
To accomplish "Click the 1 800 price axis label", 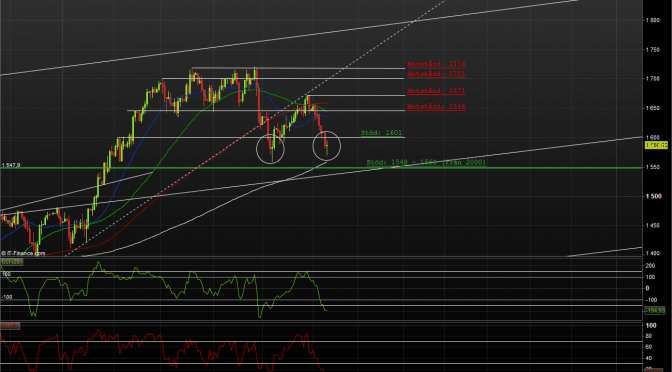I will click(652, 20).
